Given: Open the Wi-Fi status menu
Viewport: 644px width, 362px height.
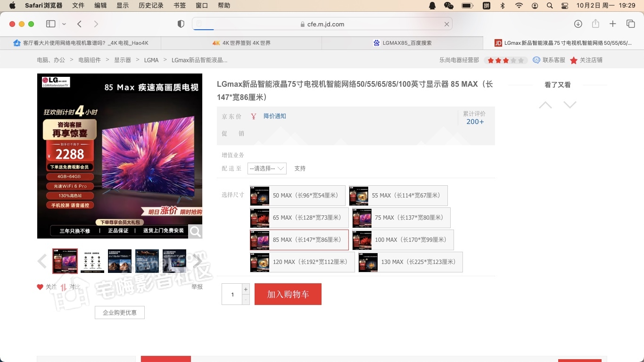Looking at the screenshot, I should coord(519,6).
